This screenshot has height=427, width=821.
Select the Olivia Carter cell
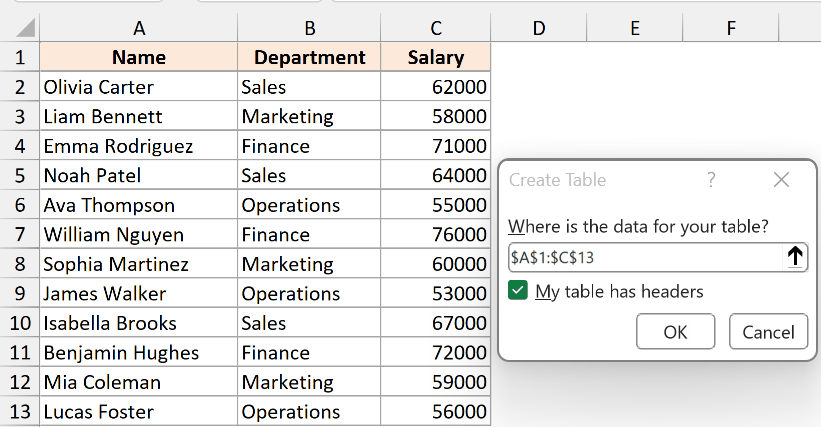coord(139,87)
